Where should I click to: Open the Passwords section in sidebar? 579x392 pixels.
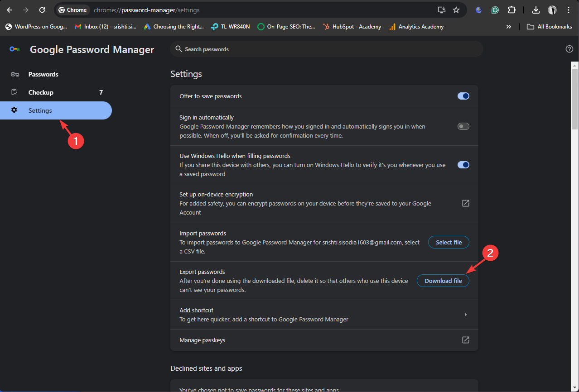coord(56,74)
